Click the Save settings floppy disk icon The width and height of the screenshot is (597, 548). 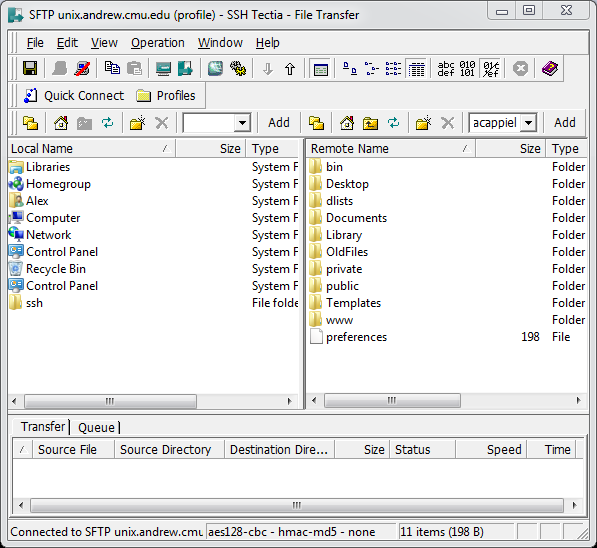click(x=30, y=69)
